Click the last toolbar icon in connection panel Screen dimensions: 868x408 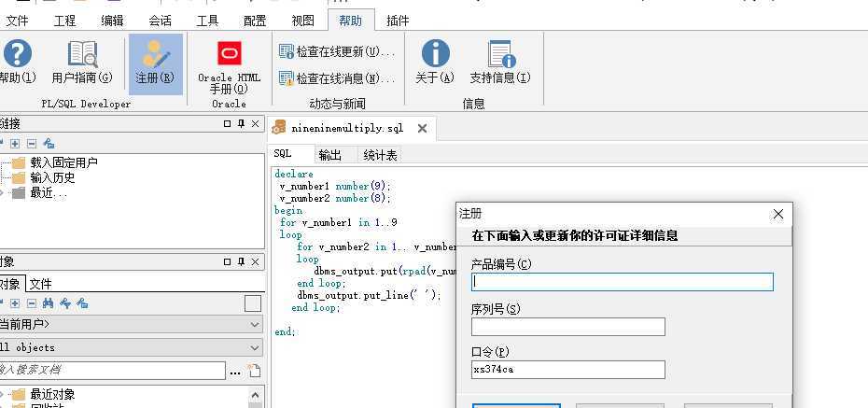coord(49,144)
